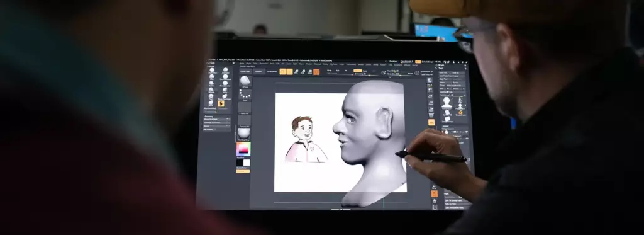
Task: Open the current brush thumbnail
Action: coord(245,81)
